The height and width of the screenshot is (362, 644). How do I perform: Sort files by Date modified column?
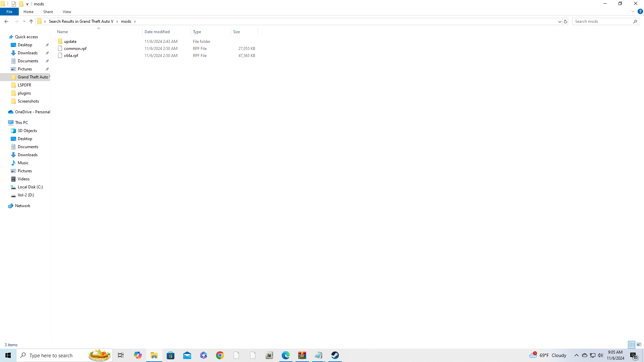click(x=157, y=32)
